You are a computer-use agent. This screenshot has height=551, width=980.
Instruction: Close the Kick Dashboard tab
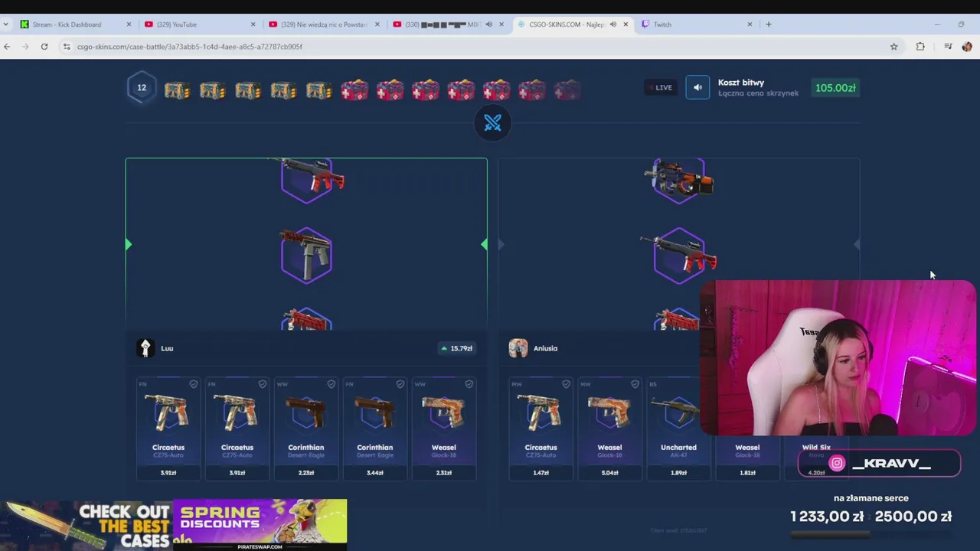(129, 24)
